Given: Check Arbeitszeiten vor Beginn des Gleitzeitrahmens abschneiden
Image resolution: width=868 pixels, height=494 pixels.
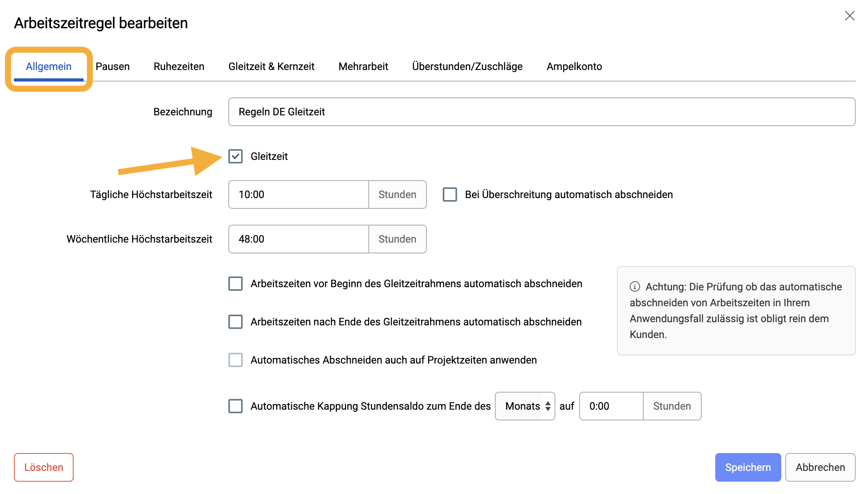Looking at the screenshot, I should coord(235,284).
